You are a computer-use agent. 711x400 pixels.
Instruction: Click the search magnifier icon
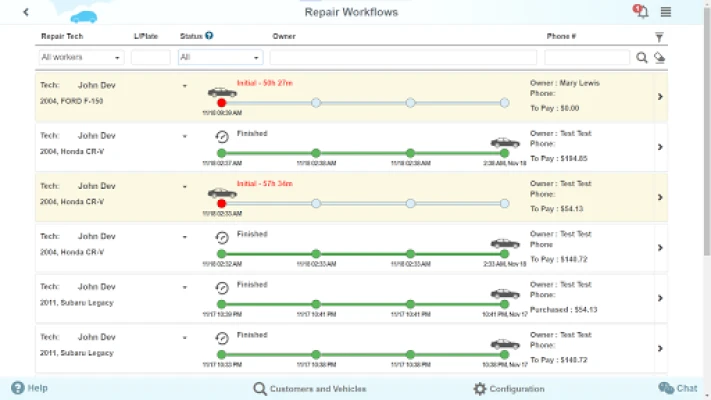pyautogui.click(x=642, y=58)
